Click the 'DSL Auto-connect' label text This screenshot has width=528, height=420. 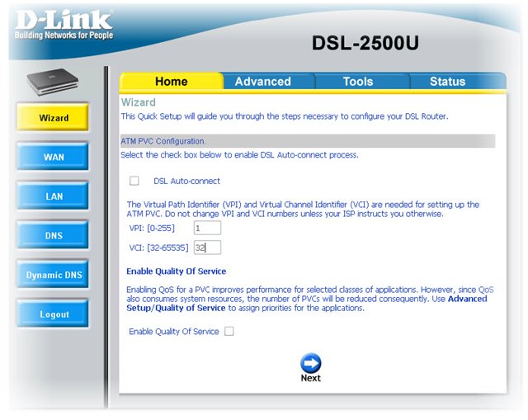coord(187,181)
